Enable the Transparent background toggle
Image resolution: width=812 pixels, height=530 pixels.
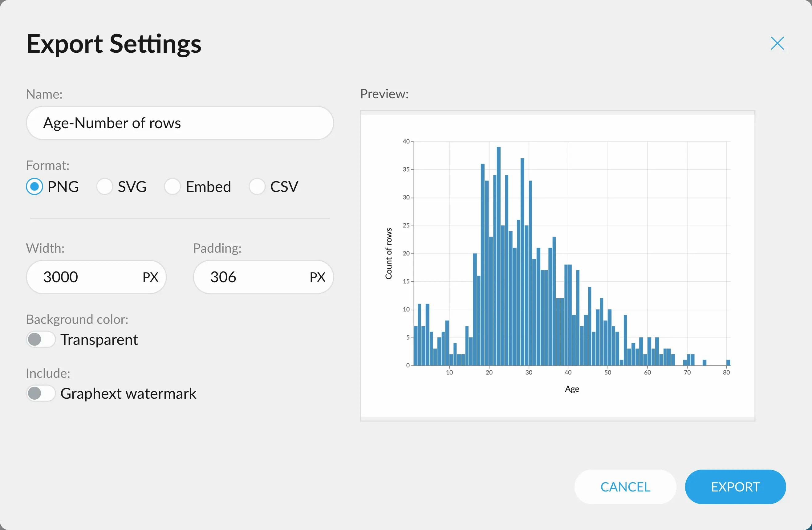click(41, 340)
